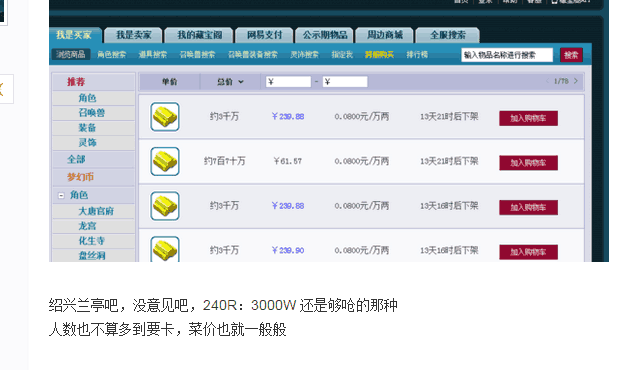Open 角色搜索 in the sub navigation
Image resolution: width=622 pixels, height=370 pixels.
[111, 54]
